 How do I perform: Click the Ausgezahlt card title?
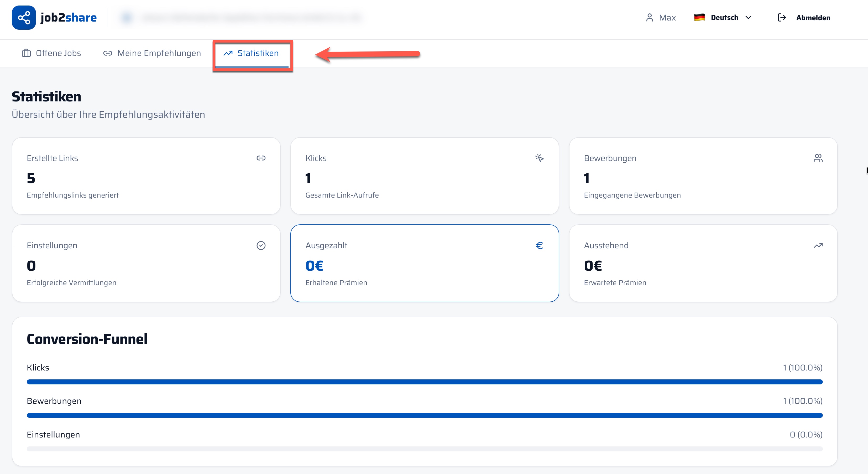click(326, 245)
